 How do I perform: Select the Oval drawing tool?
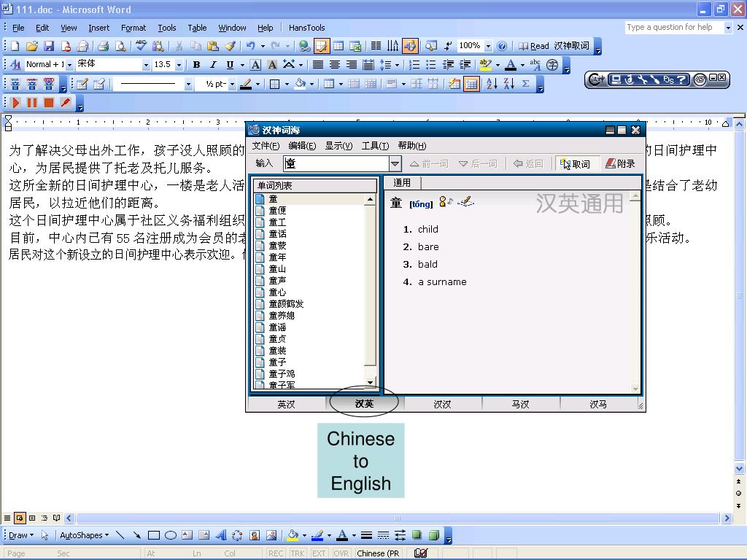(x=171, y=535)
